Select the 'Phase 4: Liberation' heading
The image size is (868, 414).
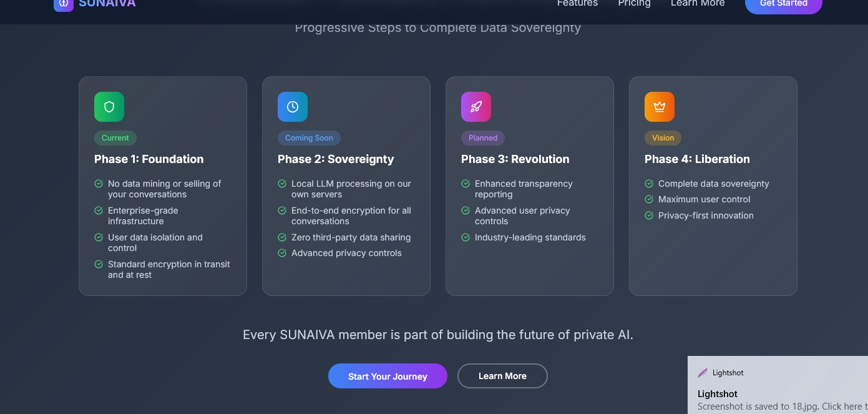(x=697, y=159)
